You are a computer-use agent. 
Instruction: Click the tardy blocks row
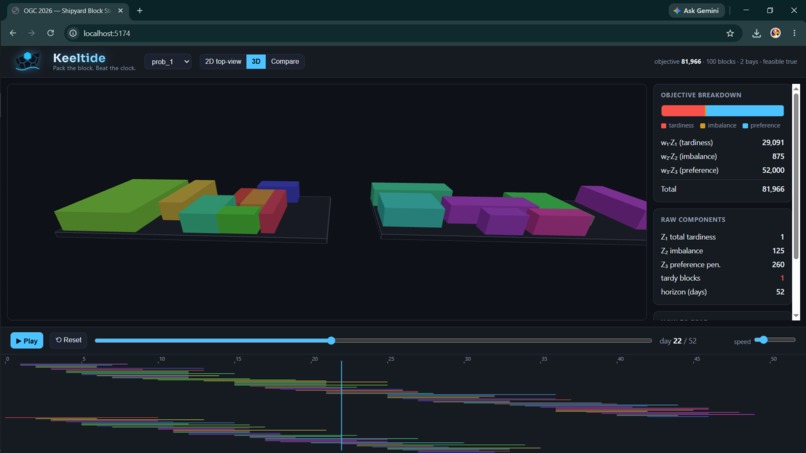coord(722,278)
